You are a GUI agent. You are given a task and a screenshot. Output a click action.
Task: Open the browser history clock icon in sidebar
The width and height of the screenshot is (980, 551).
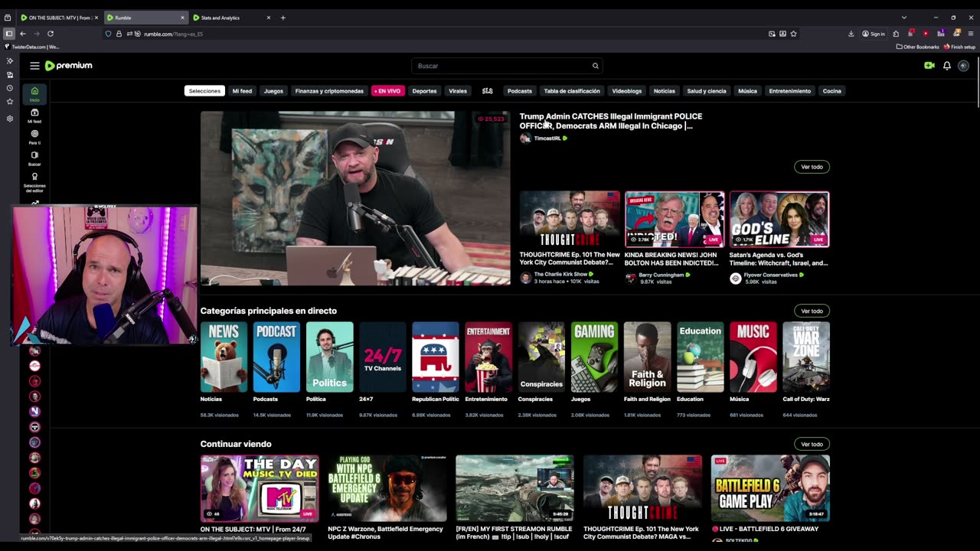(9, 88)
